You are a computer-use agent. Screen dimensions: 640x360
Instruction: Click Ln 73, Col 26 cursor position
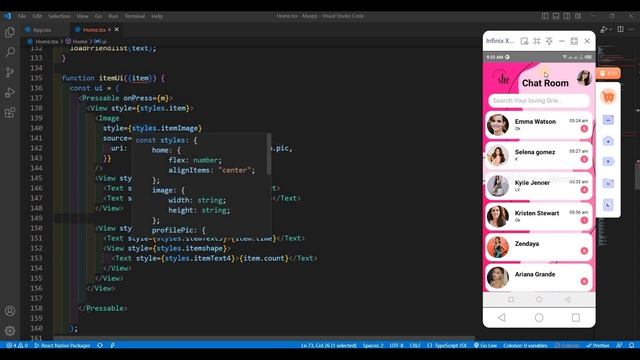pyautogui.click(x=329, y=345)
